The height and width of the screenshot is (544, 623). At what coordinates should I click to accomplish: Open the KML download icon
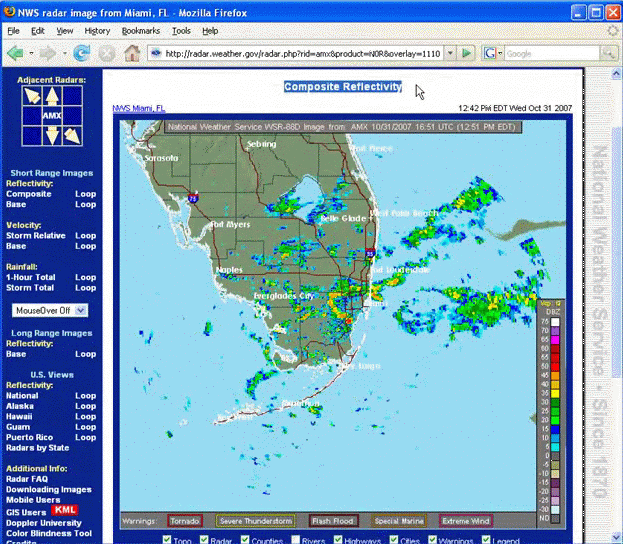(x=64, y=510)
